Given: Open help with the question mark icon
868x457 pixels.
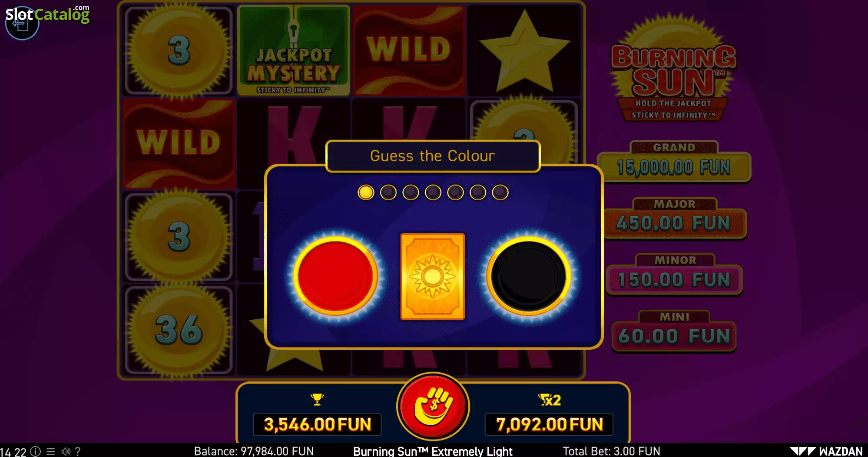Looking at the screenshot, I should click(x=78, y=452).
